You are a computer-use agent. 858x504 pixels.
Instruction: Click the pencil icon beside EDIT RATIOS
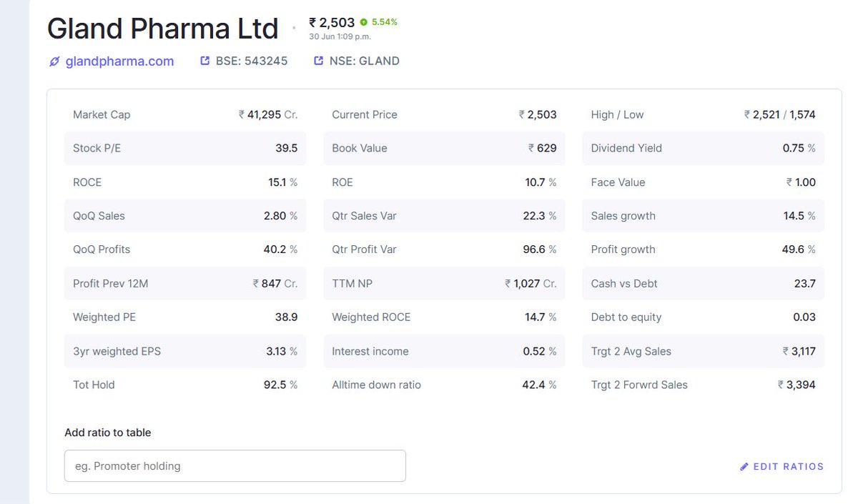click(744, 467)
